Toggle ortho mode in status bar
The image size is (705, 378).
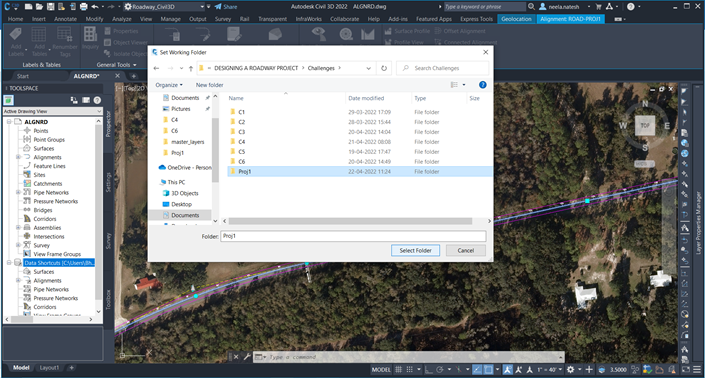pyautogui.click(x=428, y=369)
